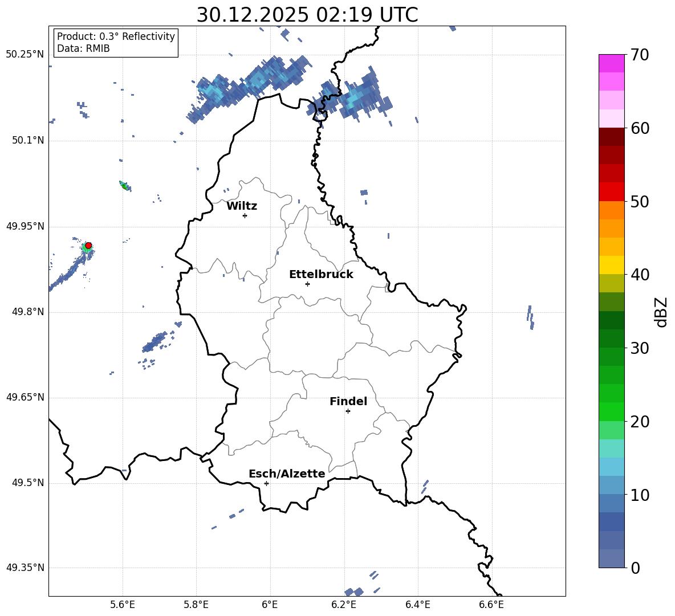
Task: Click the slate blue swatch at colorbar bottom
Action: coord(611,558)
